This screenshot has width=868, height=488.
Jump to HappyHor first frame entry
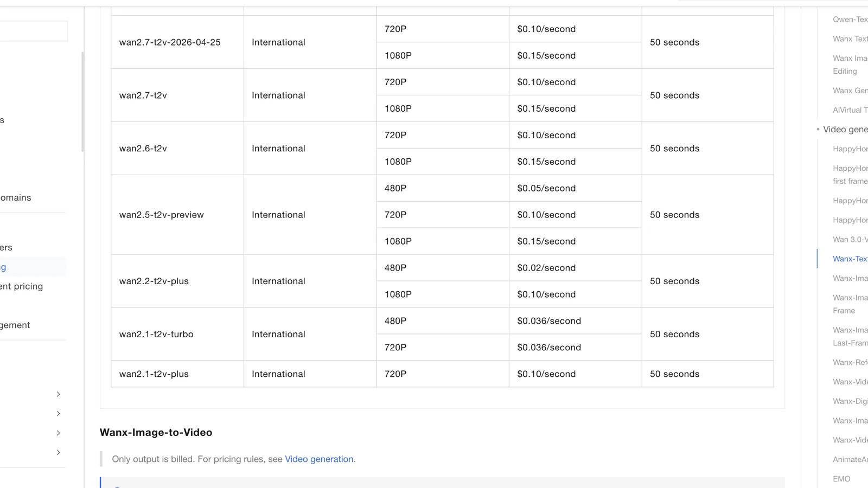[850, 175]
